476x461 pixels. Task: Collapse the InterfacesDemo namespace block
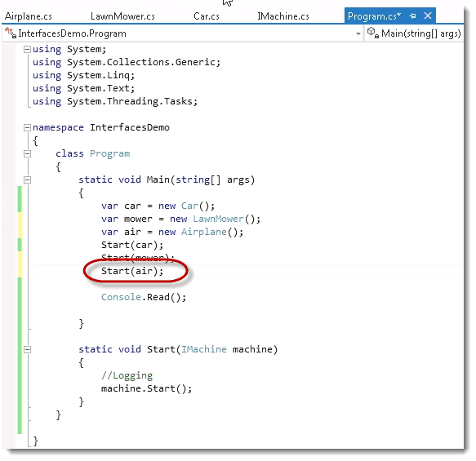(27, 127)
